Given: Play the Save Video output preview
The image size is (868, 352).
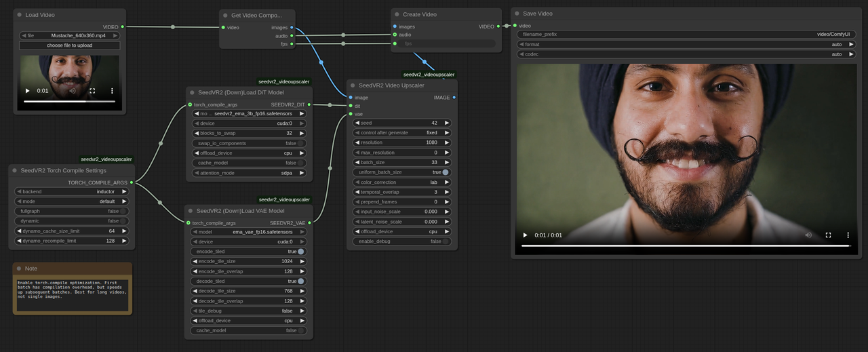Looking at the screenshot, I should (x=525, y=235).
